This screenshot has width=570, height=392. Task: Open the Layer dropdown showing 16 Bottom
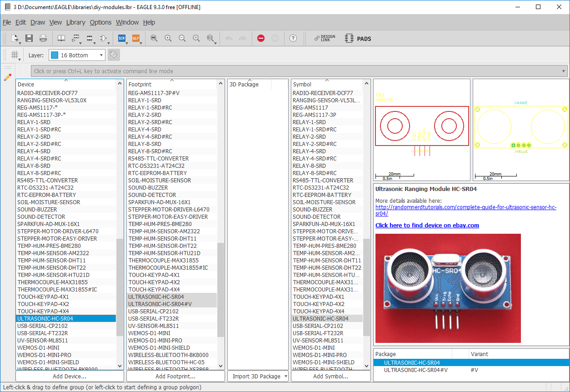point(77,55)
